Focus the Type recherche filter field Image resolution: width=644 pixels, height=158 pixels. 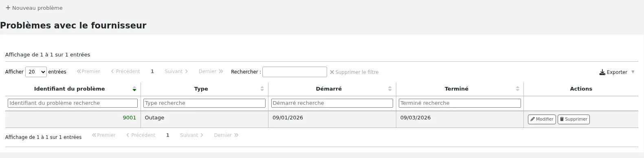[x=204, y=103]
